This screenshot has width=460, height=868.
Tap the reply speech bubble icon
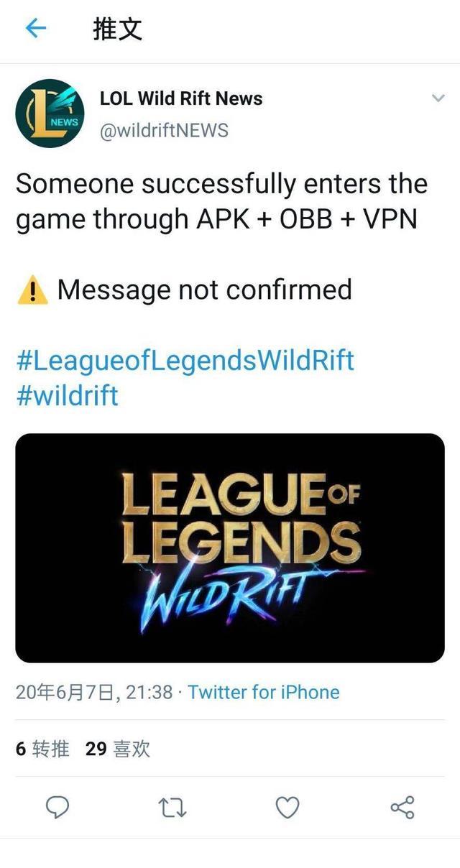(x=57, y=808)
